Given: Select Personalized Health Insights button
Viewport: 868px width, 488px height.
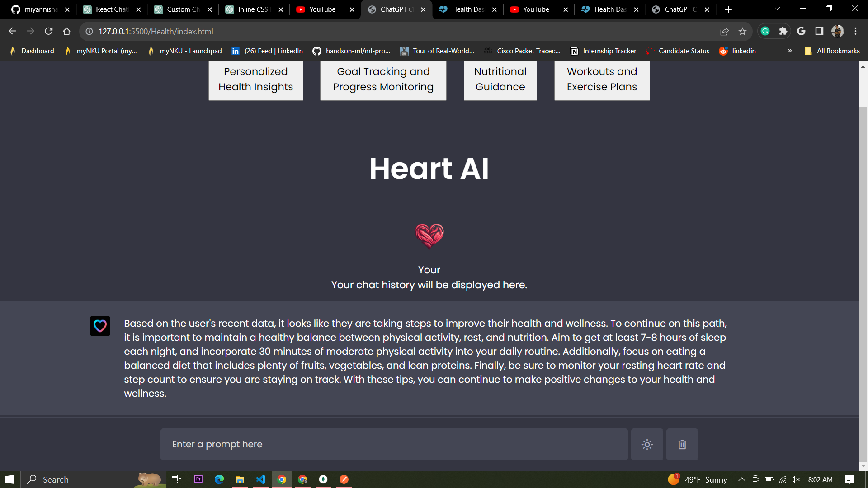Looking at the screenshot, I should coord(255,80).
